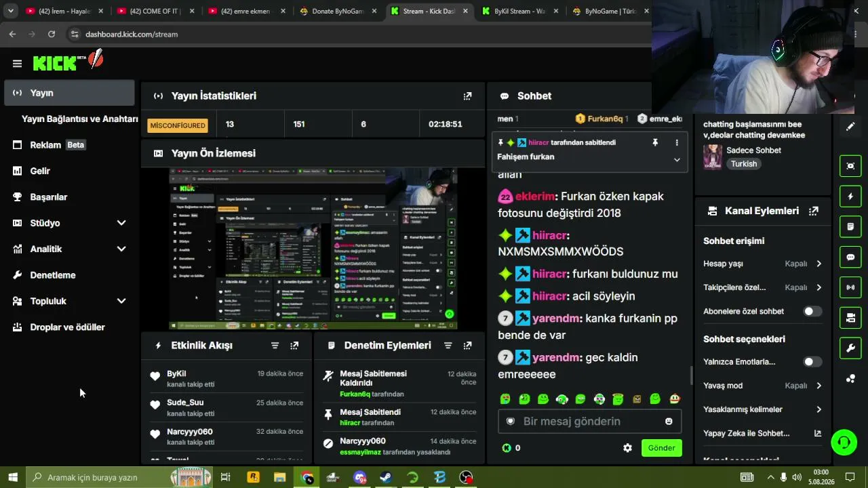Click essmayilmaz in Denetim Eylemleri
The height and width of the screenshot is (488, 868).
point(360,452)
